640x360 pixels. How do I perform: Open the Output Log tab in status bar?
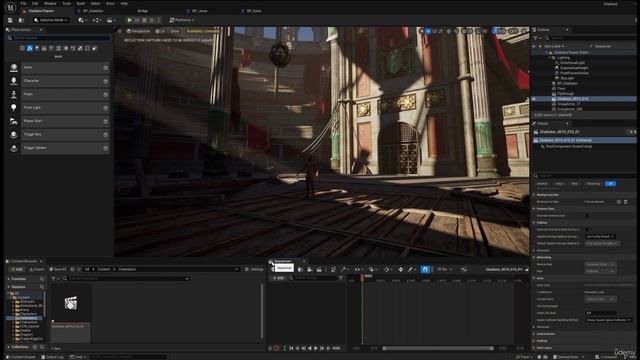pos(52,357)
